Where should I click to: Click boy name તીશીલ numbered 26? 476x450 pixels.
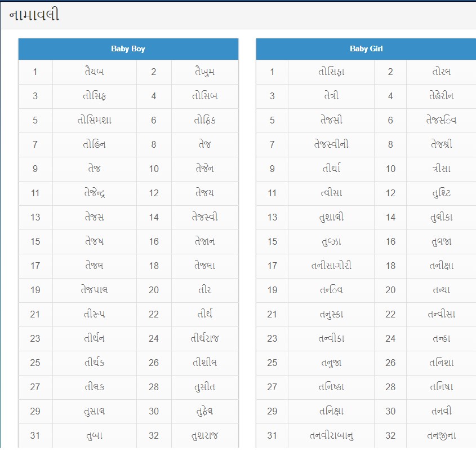point(205,363)
